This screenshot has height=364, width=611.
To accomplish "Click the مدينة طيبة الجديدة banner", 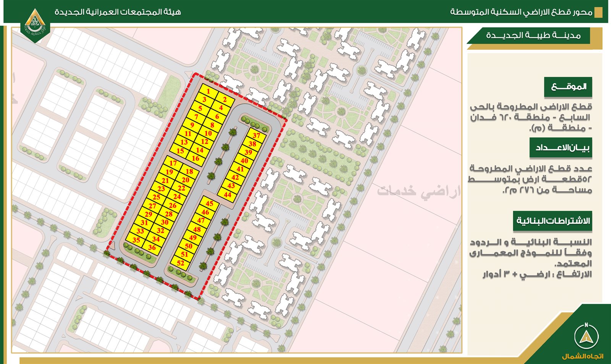I will pos(533,36).
